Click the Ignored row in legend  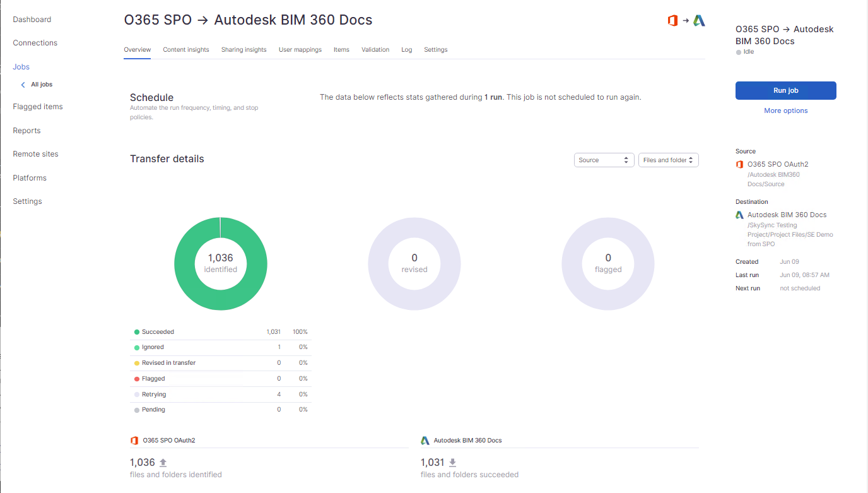pyautogui.click(x=221, y=348)
